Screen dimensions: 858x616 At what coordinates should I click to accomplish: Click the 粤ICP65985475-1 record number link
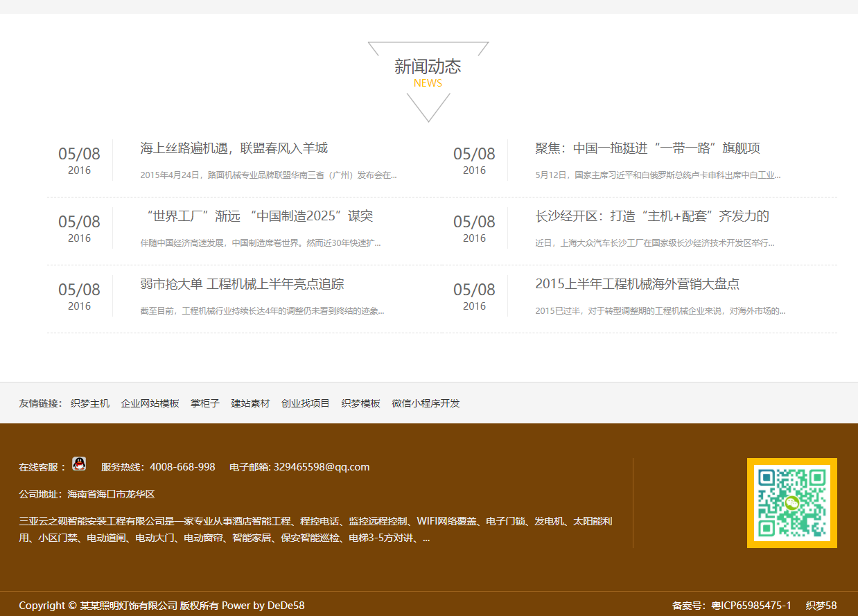[x=751, y=606]
